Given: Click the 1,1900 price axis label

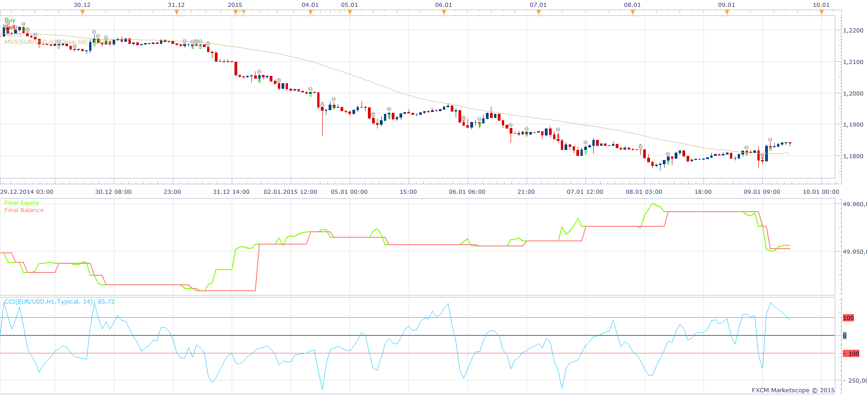Looking at the screenshot, I should click(853, 124).
